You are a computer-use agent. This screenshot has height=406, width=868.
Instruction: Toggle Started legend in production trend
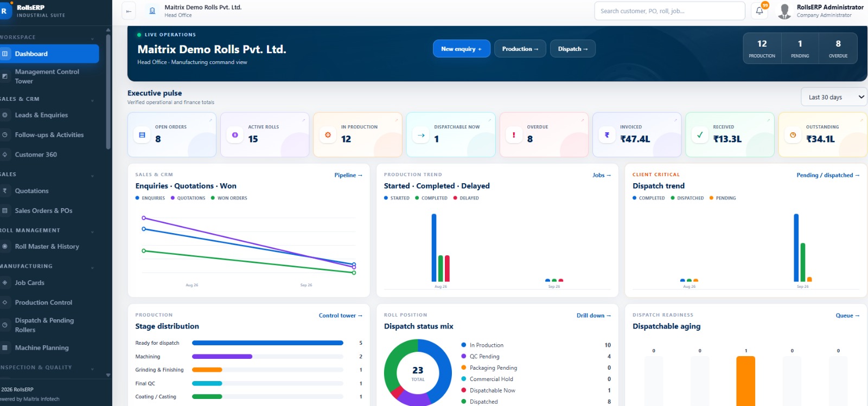[x=397, y=198]
